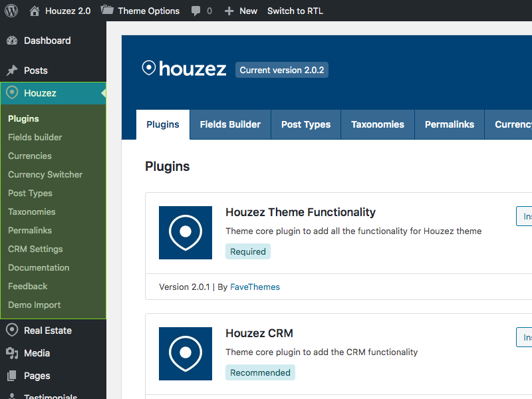Select the Real Estate pin icon
Screen dimensions: 532x399
coord(12,330)
